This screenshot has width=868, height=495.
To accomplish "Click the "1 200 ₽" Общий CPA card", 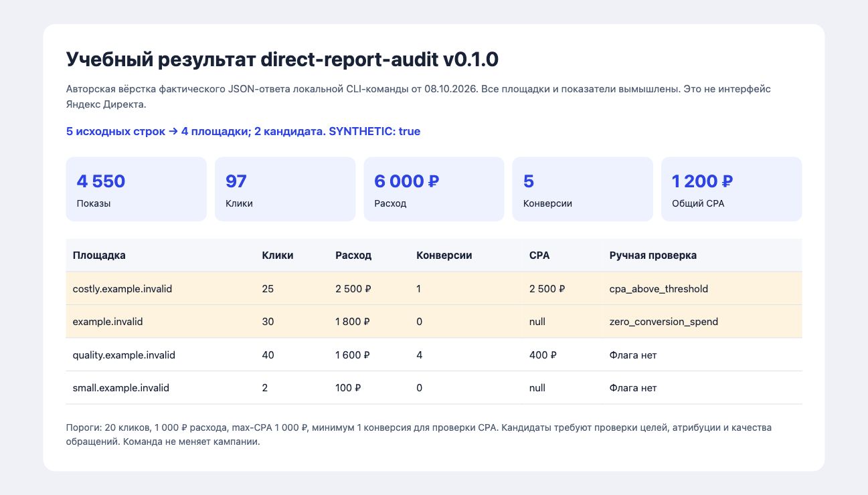I will tap(731, 189).
